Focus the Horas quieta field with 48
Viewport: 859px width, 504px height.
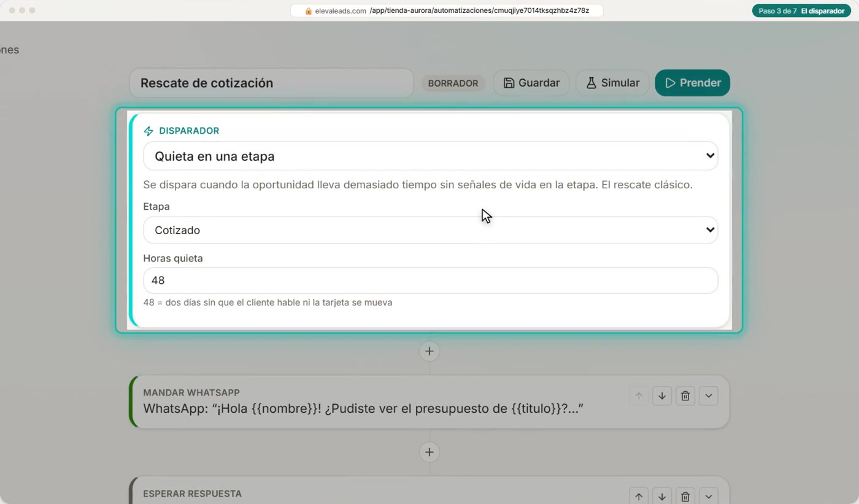pos(431,280)
